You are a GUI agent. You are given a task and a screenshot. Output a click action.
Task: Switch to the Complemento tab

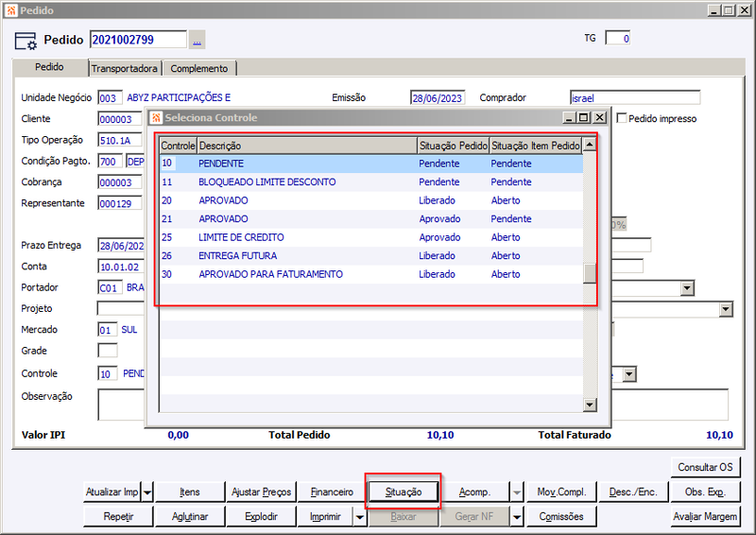(x=199, y=68)
